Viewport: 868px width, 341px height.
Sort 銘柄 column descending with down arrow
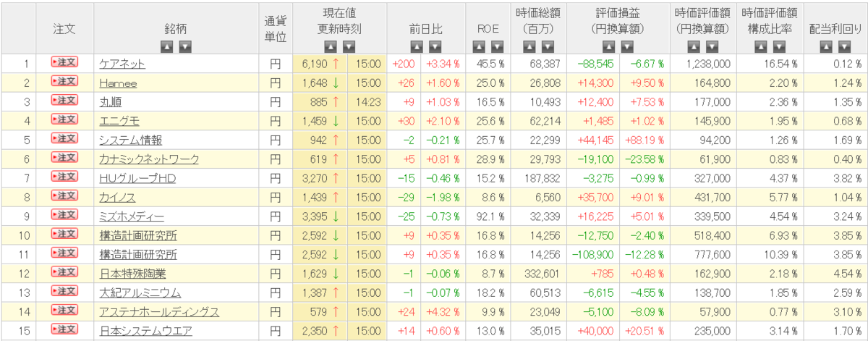tap(185, 47)
